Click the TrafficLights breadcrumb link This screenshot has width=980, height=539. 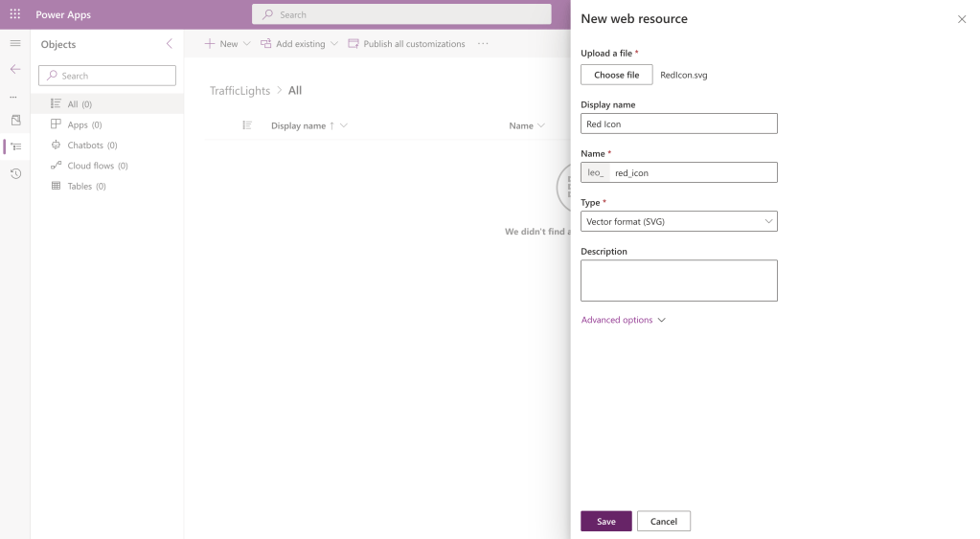[x=239, y=91]
